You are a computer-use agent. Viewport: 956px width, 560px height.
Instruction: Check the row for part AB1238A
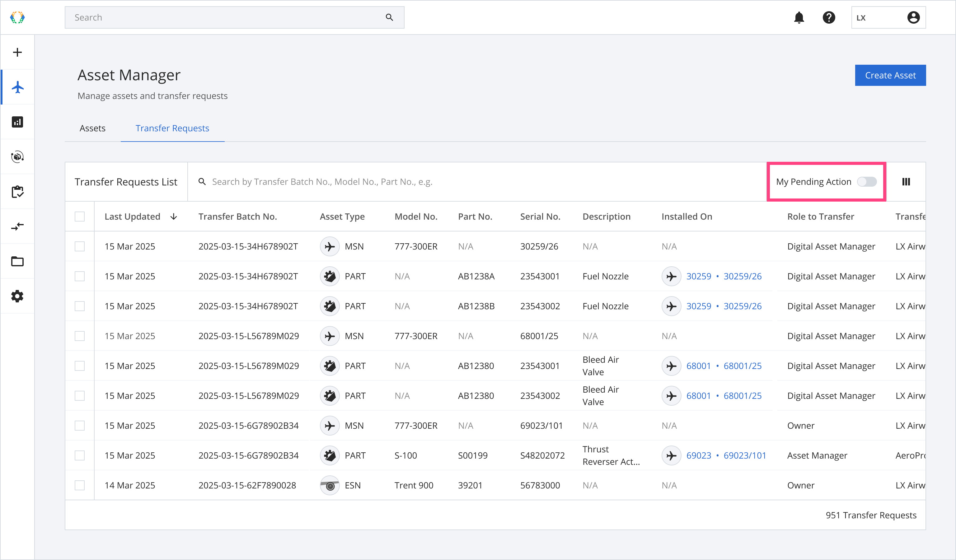(80, 276)
